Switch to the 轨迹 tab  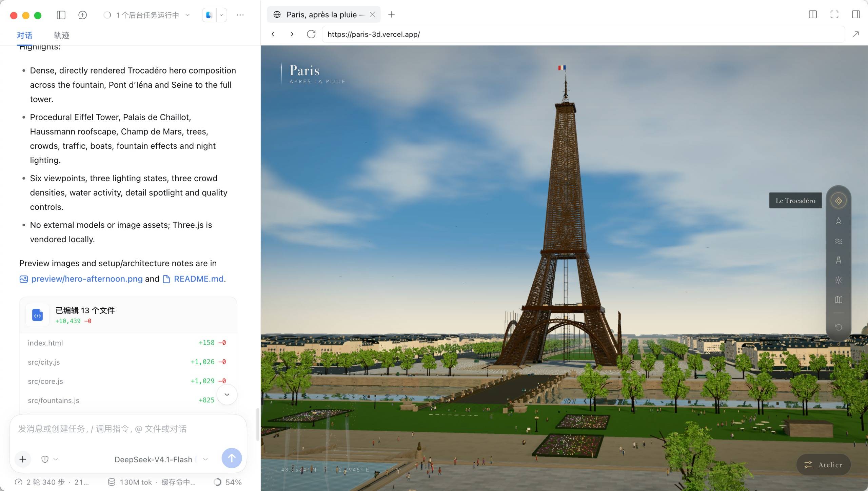61,35
